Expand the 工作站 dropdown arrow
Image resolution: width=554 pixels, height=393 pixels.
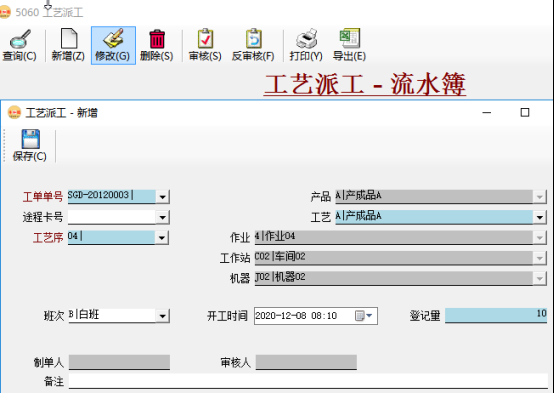click(540, 258)
